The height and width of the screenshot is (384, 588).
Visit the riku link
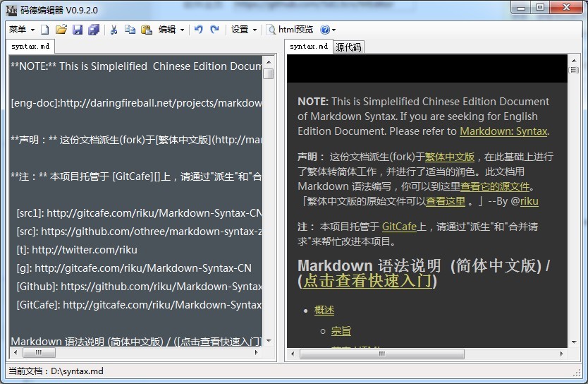click(529, 202)
